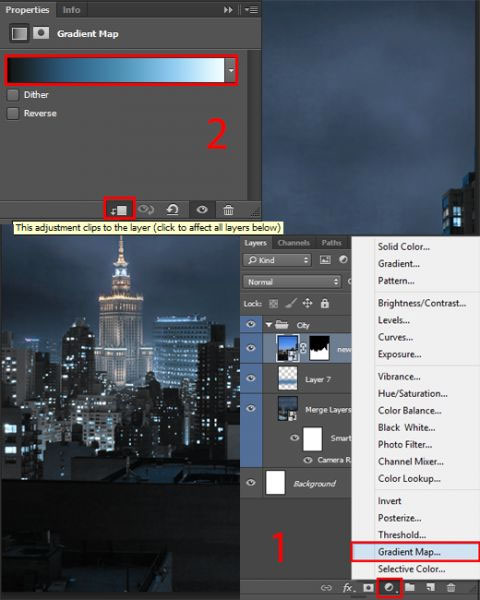Collapse the Properties panel with double arrows
Screen dimensions: 480x600
(228, 10)
